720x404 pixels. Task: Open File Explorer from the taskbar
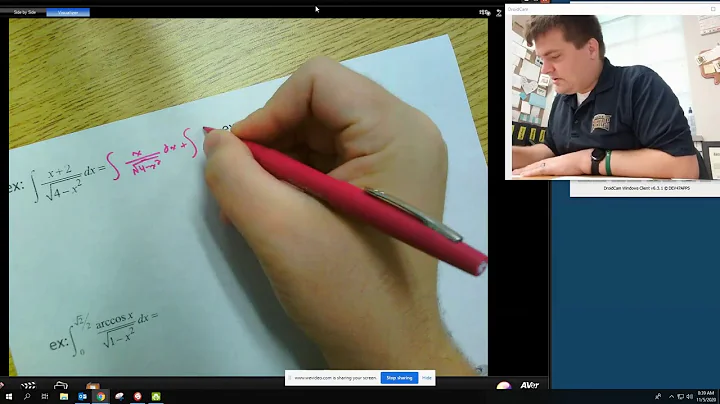point(64,397)
